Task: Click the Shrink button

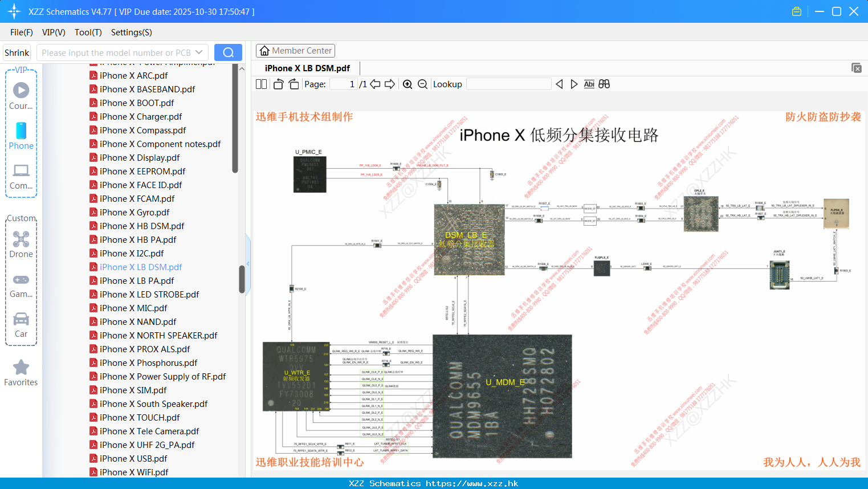Action: point(17,52)
